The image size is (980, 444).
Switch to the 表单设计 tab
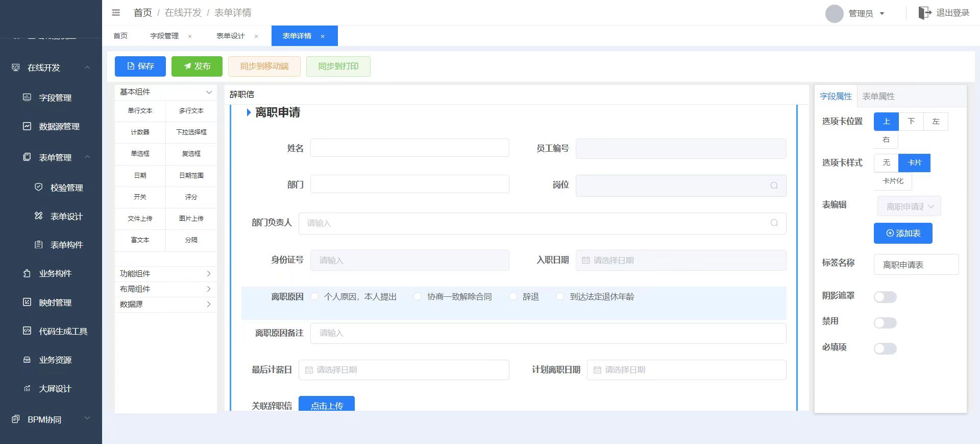pos(231,36)
